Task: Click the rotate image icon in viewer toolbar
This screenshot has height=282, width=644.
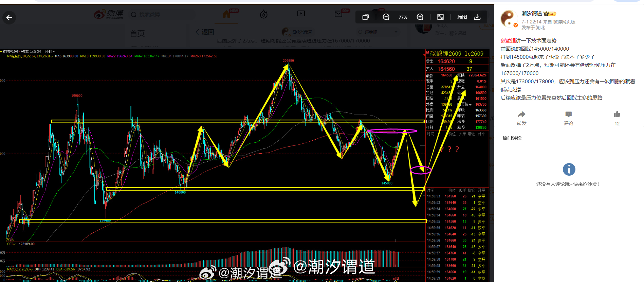Action: pyautogui.click(x=366, y=17)
